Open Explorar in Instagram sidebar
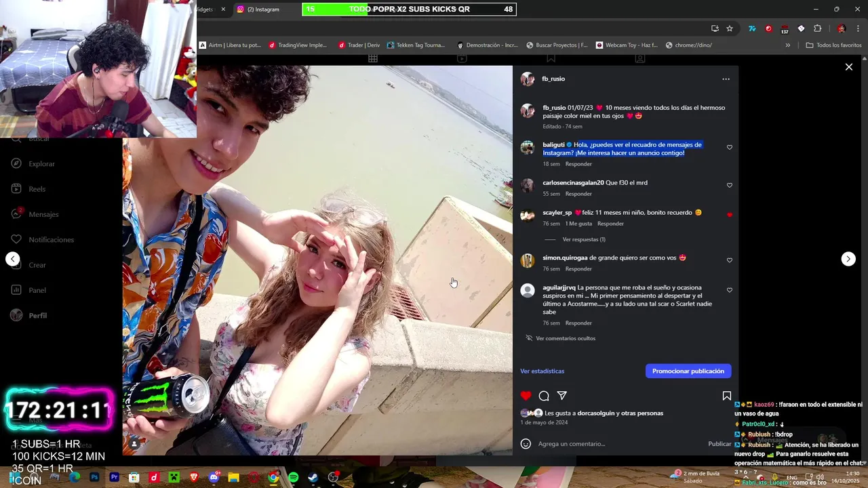The image size is (868, 488). (x=41, y=164)
